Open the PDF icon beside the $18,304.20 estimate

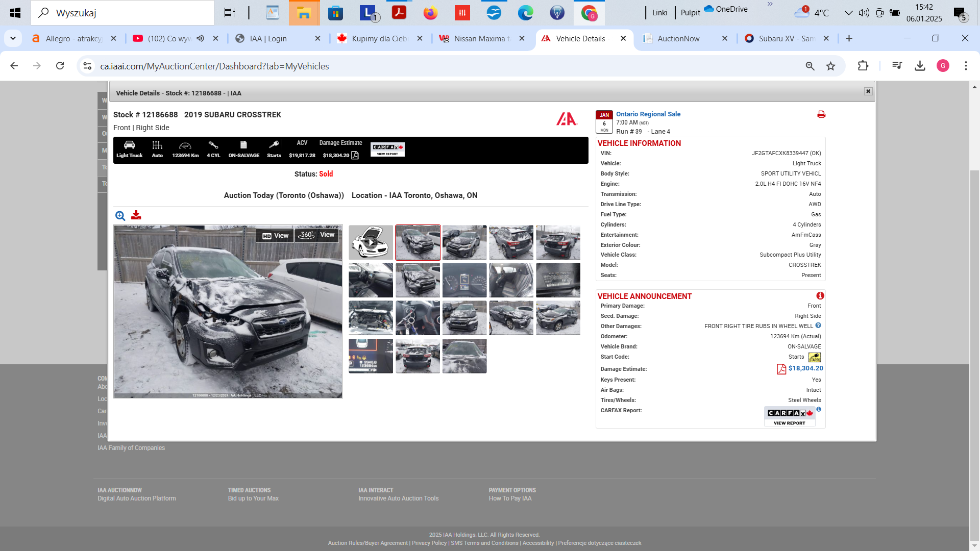(x=781, y=369)
